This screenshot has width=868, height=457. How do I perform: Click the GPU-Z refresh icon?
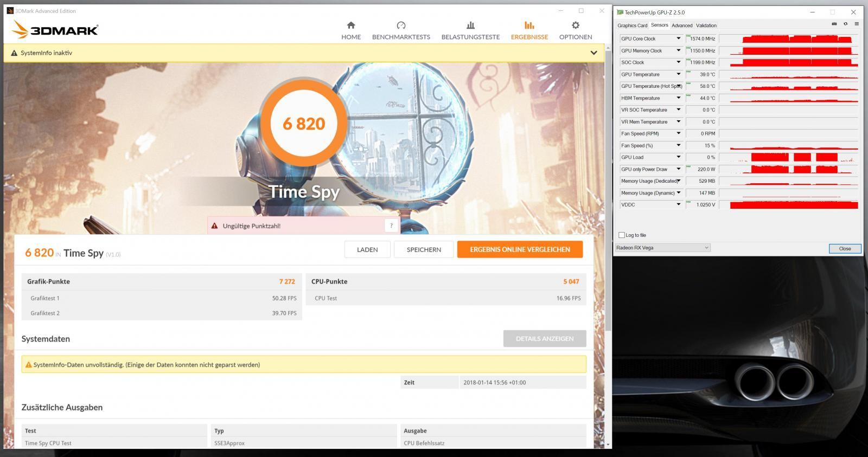[845, 24]
